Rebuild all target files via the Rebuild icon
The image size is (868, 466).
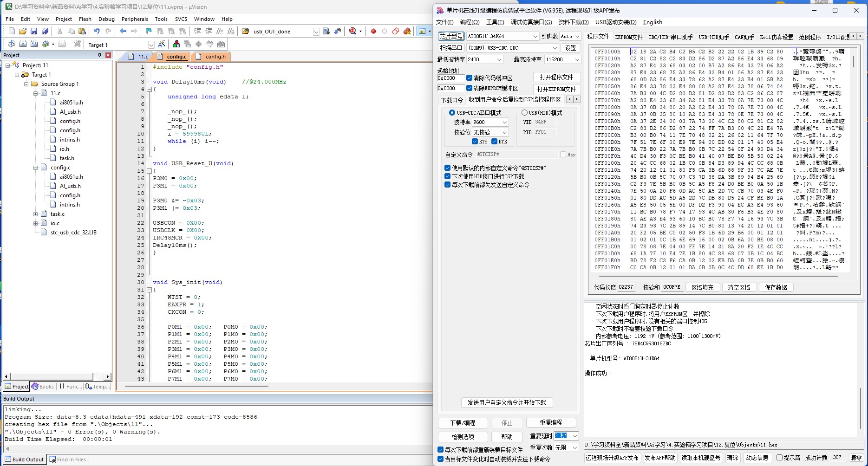tap(34, 44)
